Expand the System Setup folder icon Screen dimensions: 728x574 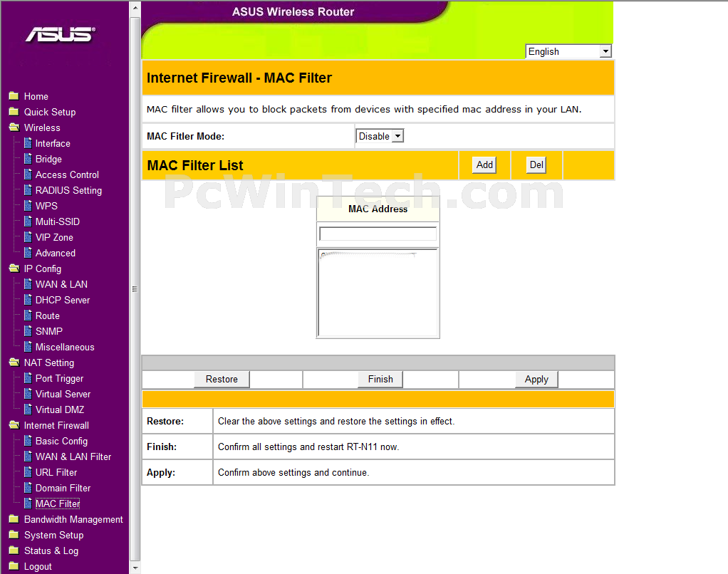(14, 535)
